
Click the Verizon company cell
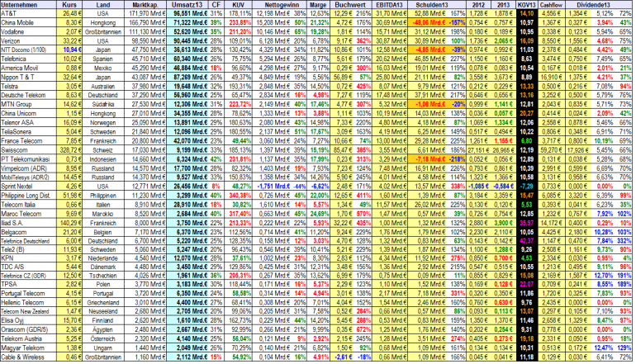[x=28, y=40]
